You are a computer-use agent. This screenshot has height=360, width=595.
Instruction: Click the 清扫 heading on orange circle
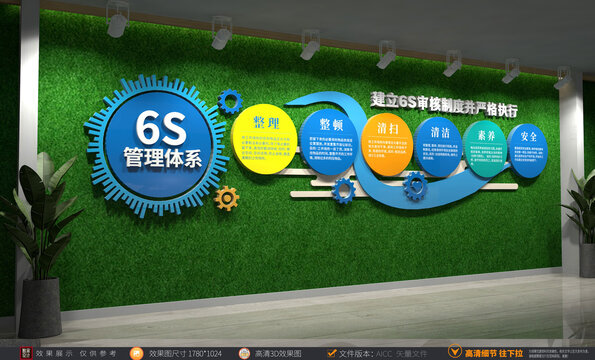(388, 128)
